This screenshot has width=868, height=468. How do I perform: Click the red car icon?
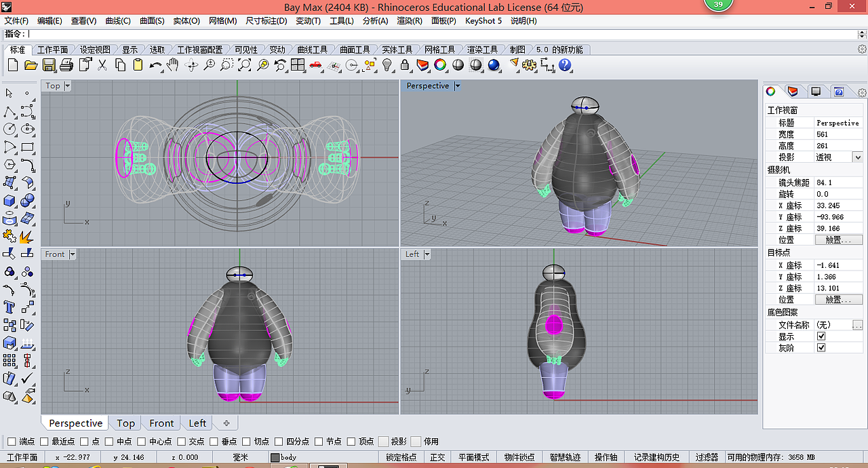[315, 65]
